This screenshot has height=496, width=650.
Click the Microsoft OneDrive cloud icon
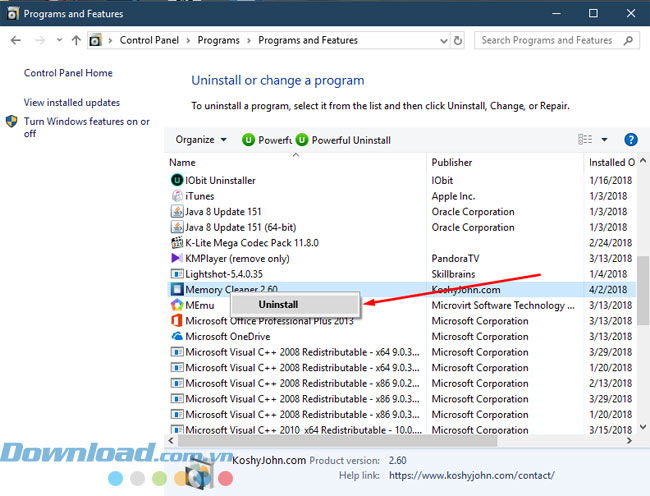pos(177,336)
